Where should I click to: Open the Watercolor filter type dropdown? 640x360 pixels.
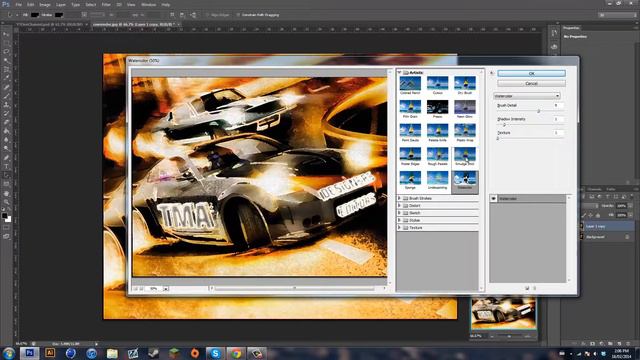coord(527,96)
